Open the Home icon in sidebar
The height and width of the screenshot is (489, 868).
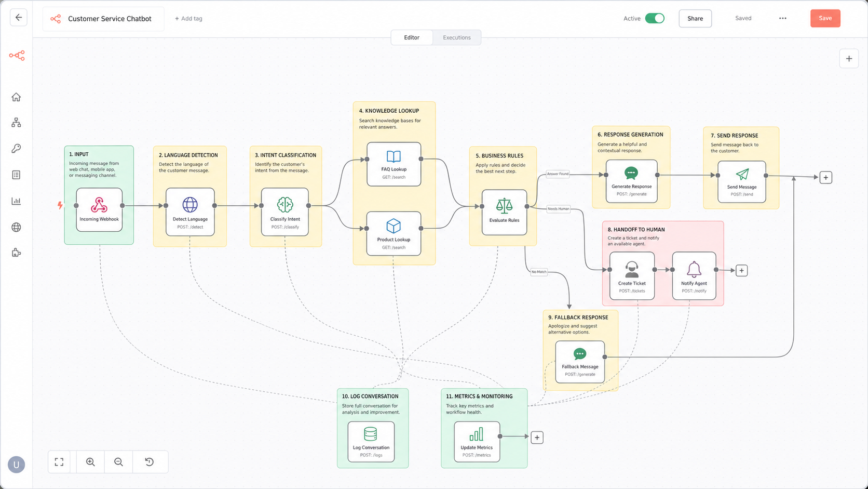coord(16,97)
